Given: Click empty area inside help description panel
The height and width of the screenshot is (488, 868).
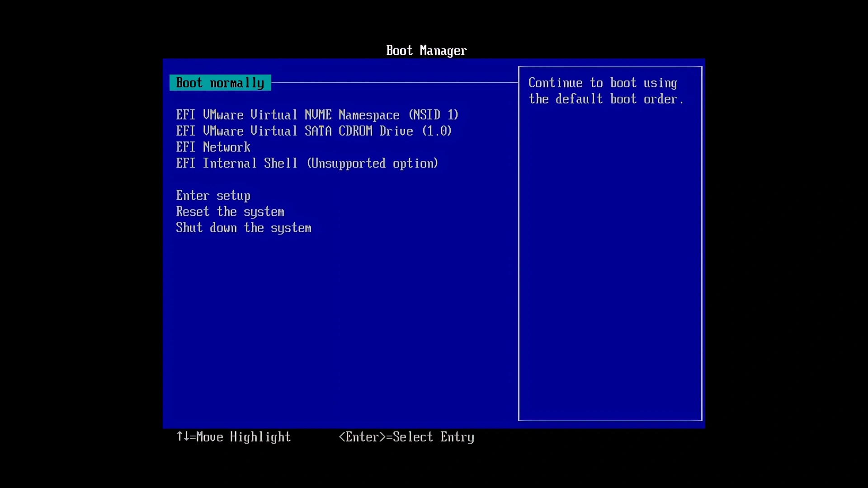Looking at the screenshot, I should [610, 271].
